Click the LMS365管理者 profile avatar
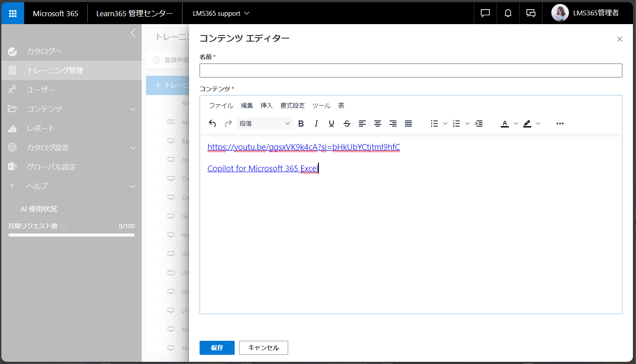 coord(560,13)
